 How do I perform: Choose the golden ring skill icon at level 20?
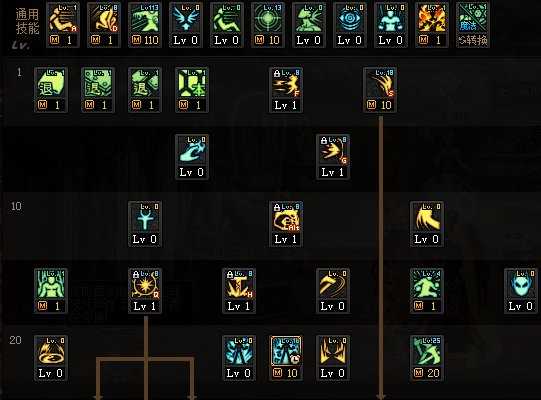[x=51, y=351]
